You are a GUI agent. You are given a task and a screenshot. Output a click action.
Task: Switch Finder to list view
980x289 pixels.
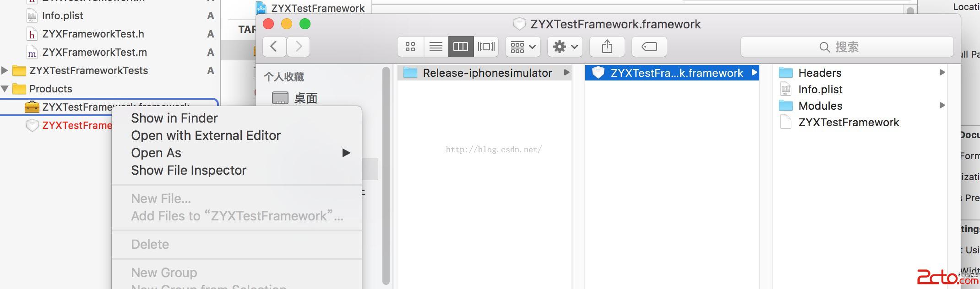pyautogui.click(x=436, y=47)
